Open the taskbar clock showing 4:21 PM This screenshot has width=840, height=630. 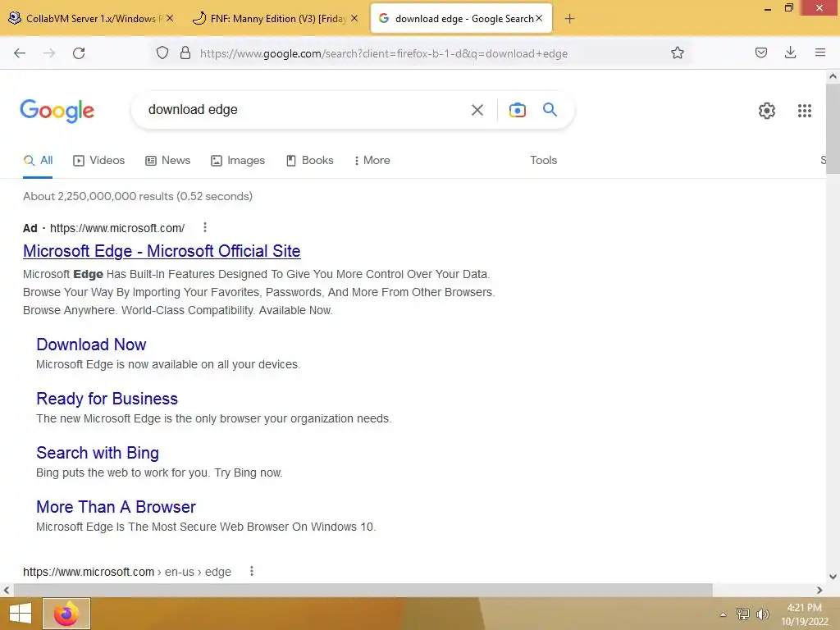(804, 614)
